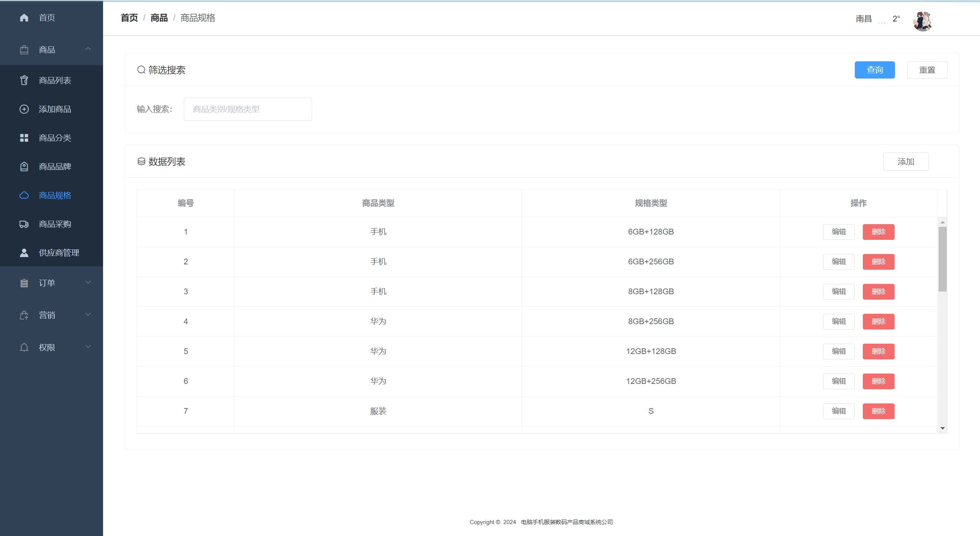980x536 pixels.
Task: Click the 商品采购 truck icon
Action: click(24, 224)
